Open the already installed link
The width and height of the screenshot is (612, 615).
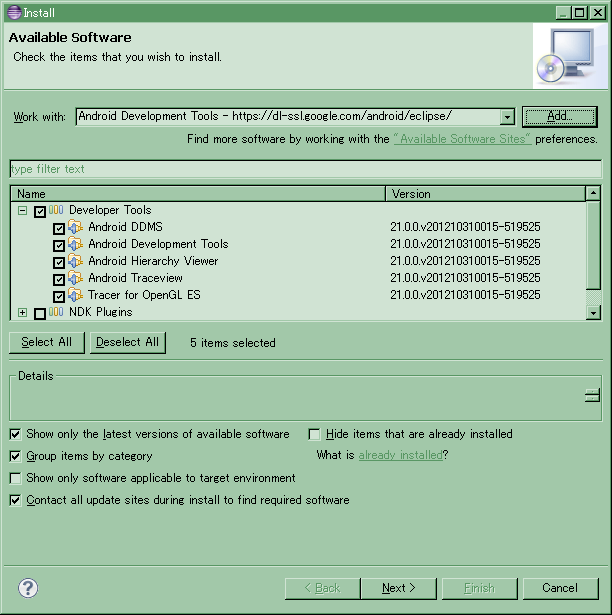(x=401, y=455)
